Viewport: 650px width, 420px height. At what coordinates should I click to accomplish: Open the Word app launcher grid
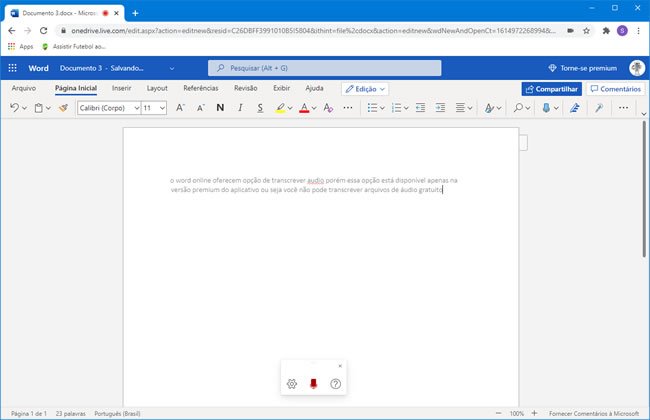12,68
